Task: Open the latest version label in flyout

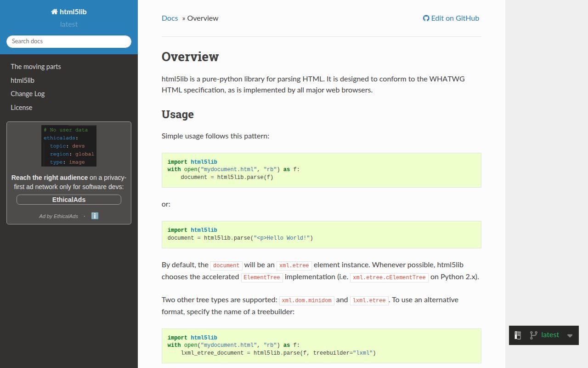Action: [x=550, y=335]
